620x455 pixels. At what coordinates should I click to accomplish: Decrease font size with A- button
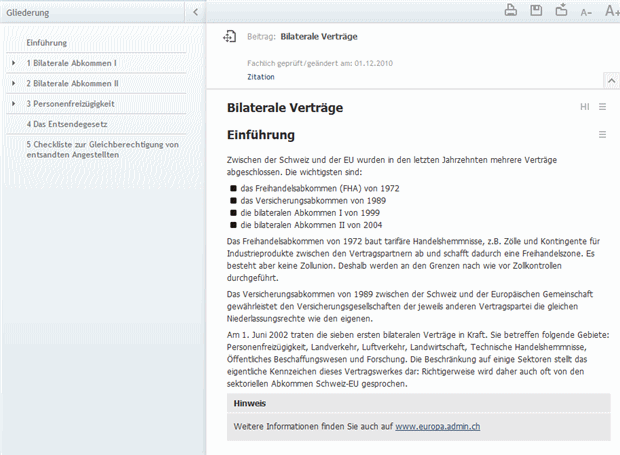click(x=587, y=12)
